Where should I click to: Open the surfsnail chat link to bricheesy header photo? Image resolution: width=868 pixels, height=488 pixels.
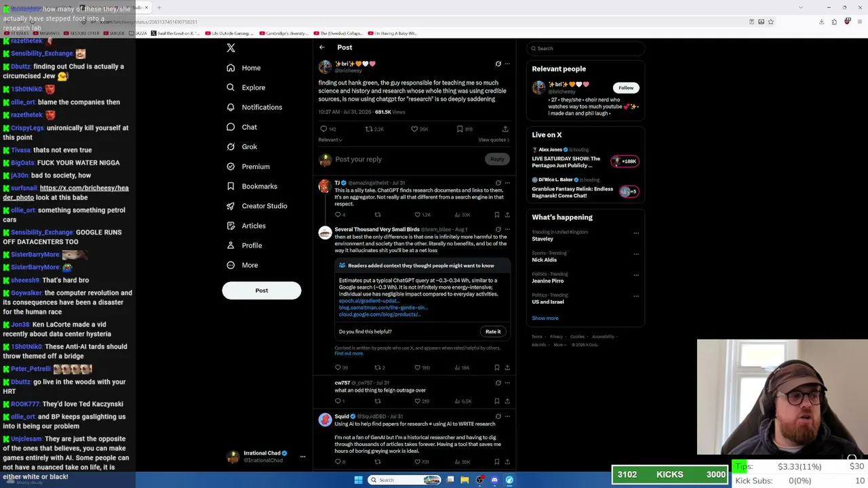point(66,192)
